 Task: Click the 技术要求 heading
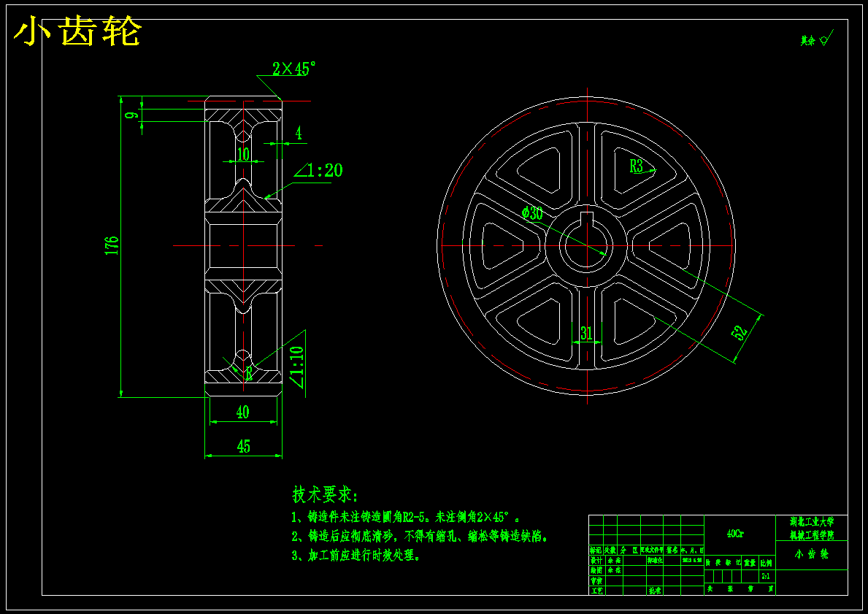(x=326, y=494)
